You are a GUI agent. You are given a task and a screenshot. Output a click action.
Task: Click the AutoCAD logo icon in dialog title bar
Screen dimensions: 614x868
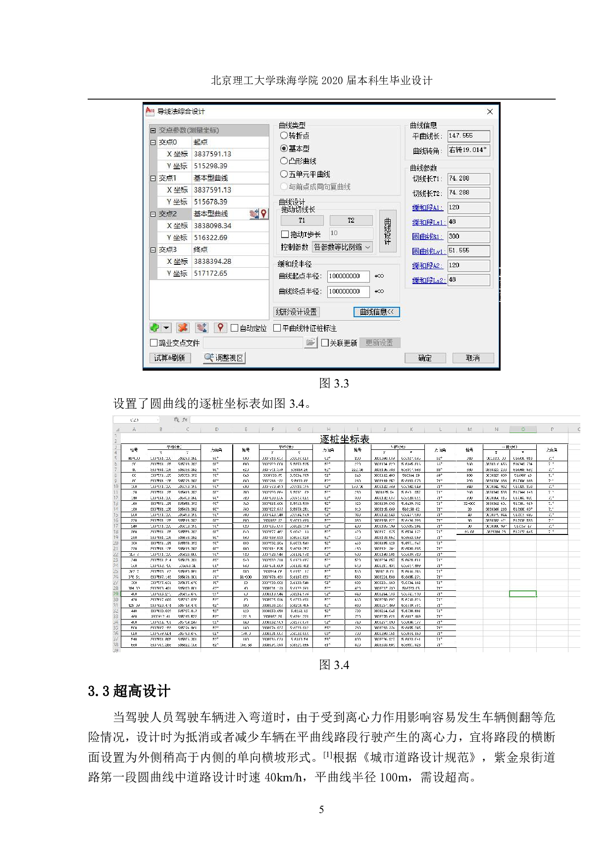pyautogui.click(x=150, y=111)
